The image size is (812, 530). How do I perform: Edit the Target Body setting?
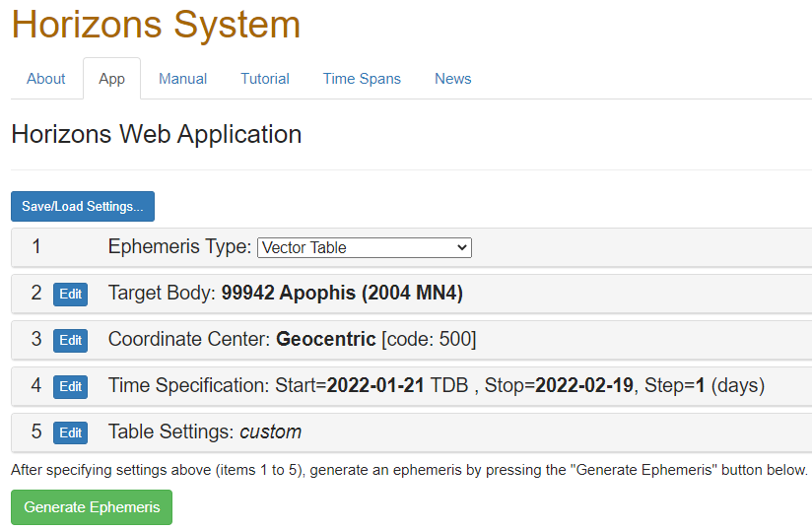coord(70,294)
